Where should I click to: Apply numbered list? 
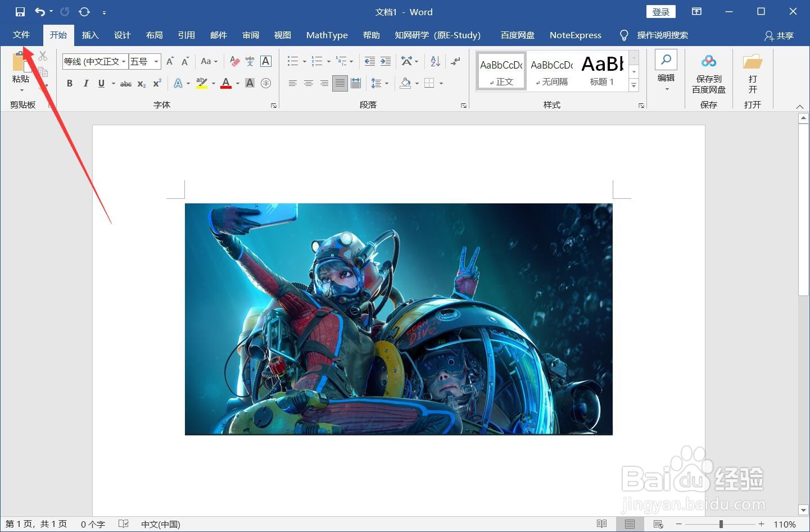(317, 61)
